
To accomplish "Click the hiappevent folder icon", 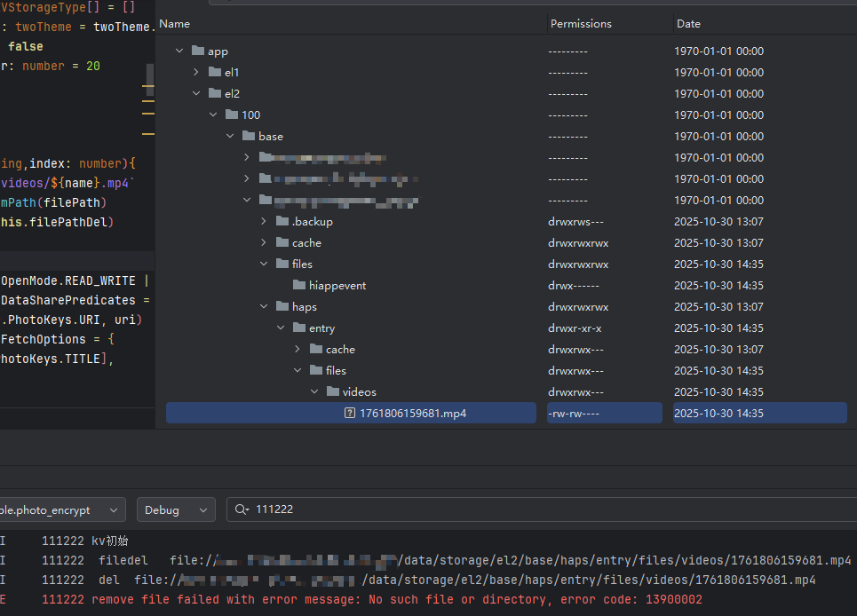I will tap(299, 286).
